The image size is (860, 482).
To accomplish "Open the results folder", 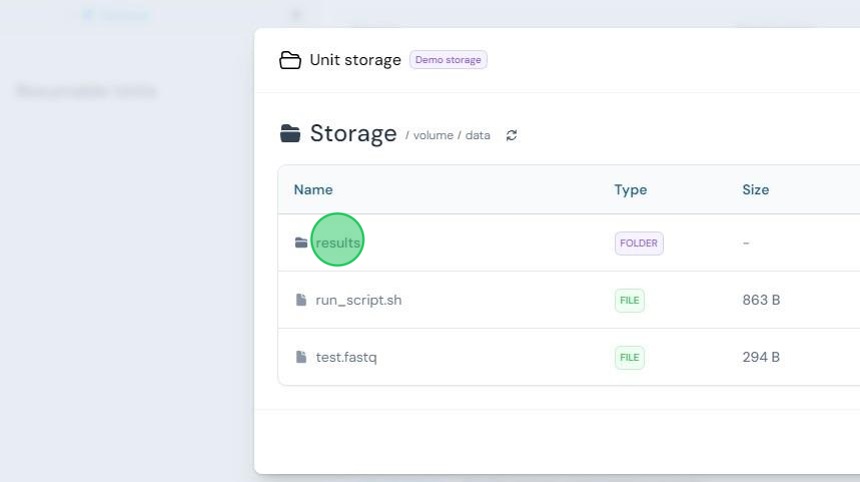I will pos(338,242).
